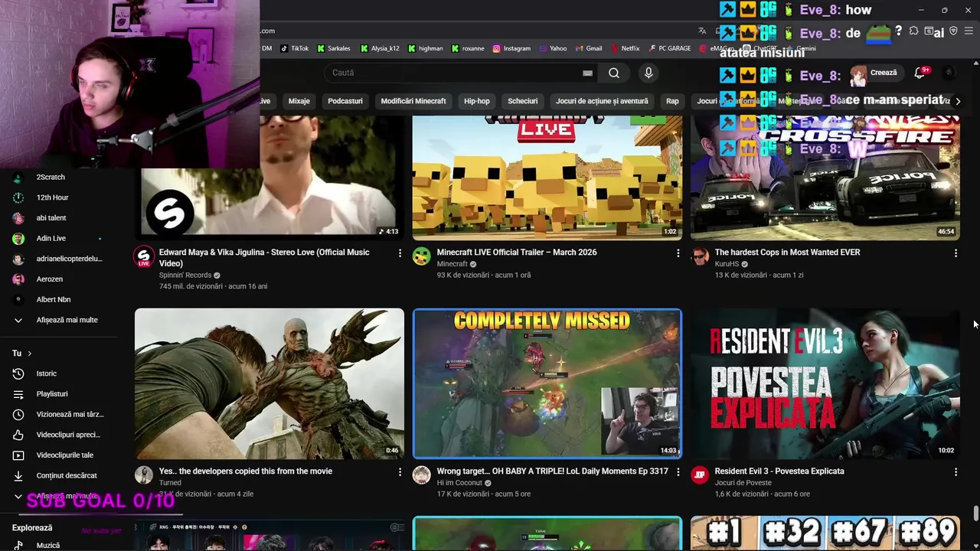This screenshot has height=551, width=980.
Task: Open the Netflix bookmark
Action: click(x=625, y=48)
